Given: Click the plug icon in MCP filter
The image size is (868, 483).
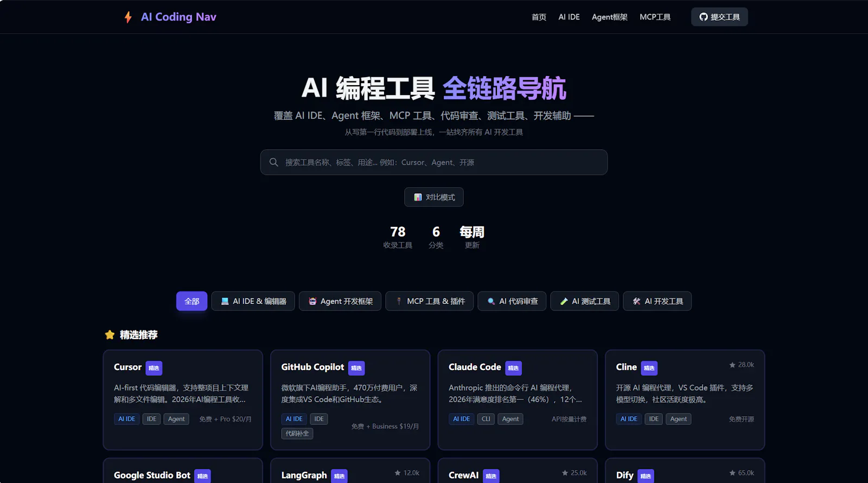Looking at the screenshot, I should coord(399,301).
